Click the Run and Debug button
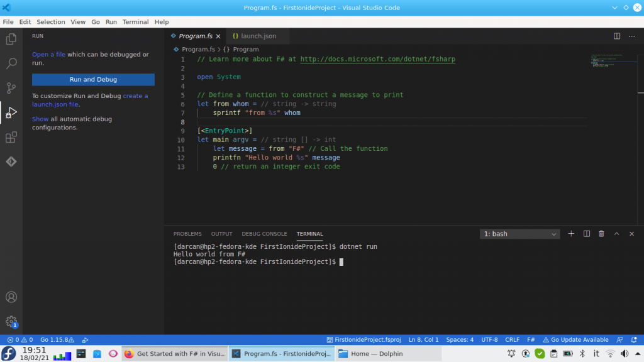This screenshot has width=644, height=362. 93,80
